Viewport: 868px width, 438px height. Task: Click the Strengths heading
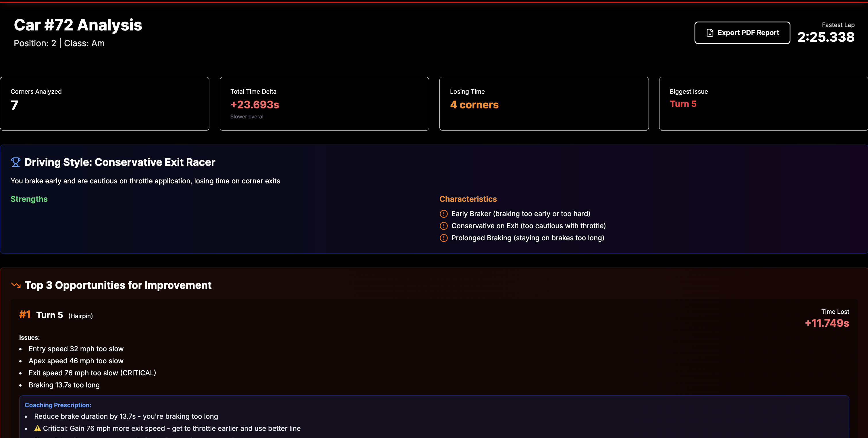coord(29,199)
